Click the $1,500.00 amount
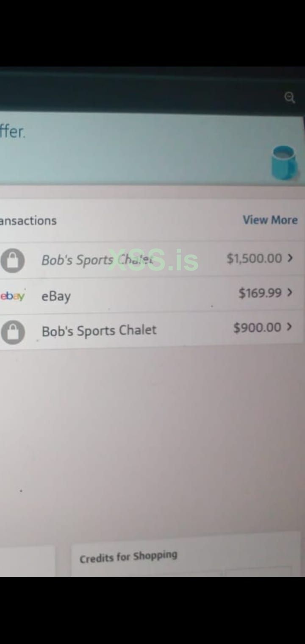305x644 pixels. 254,258
